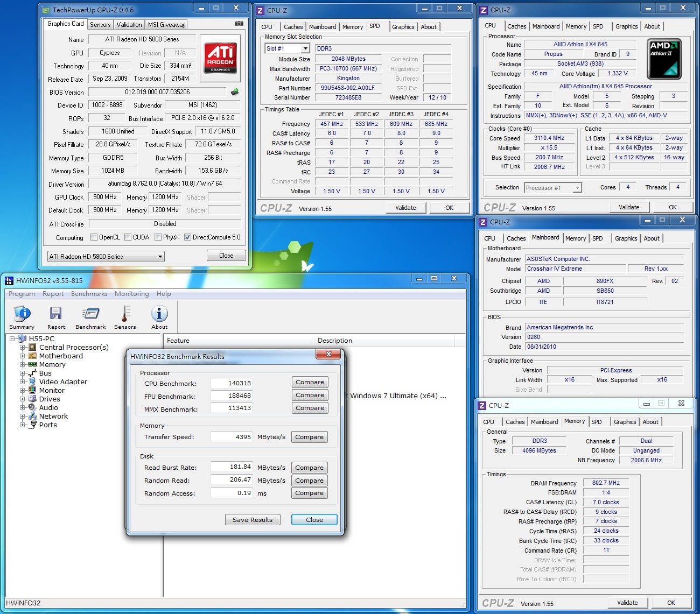Screen dimensions: 700x614
Task: Click the Monitor tree icon
Action: click(32, 390)
